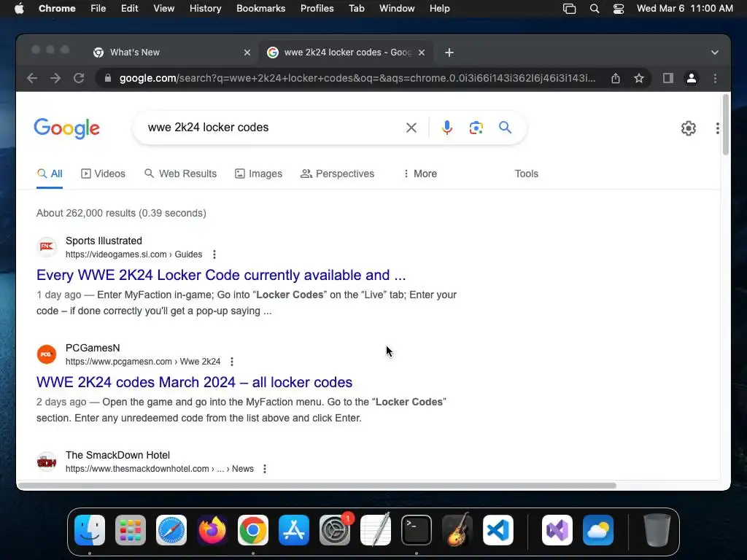Select the Web Results tab
The width and height of the screenshot is (747, 560).
pyautogui.click(x=181, y=174)
